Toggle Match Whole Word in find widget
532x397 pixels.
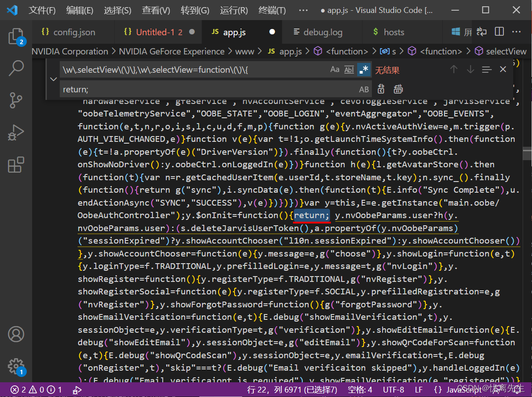(349, 70)
